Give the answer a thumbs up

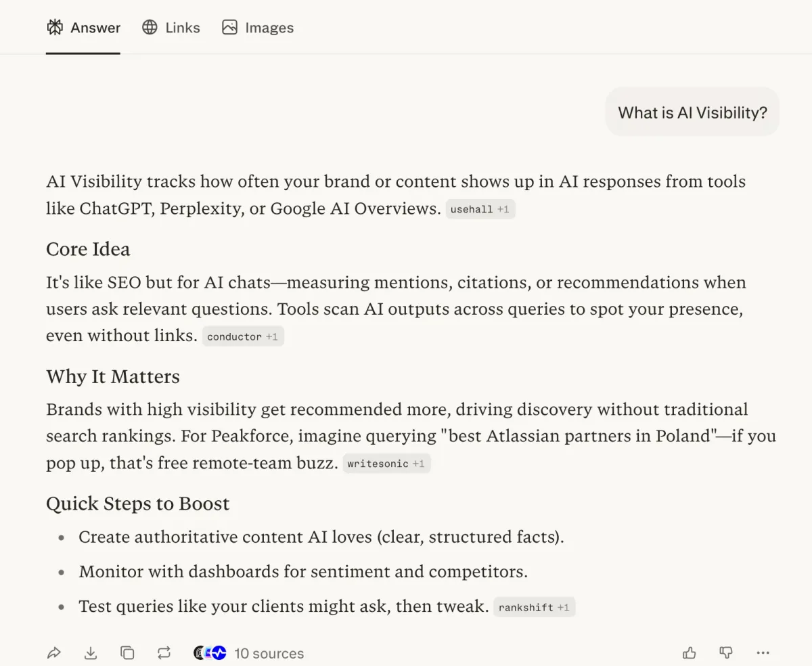689,652
